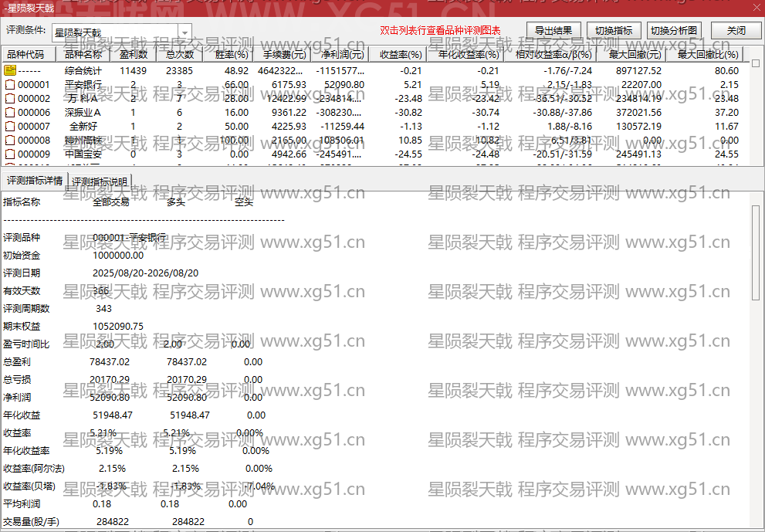This screenshot has height=532, width=765.
Task: Click the 多头 column heading in details
Action: (x=176, y=202)
